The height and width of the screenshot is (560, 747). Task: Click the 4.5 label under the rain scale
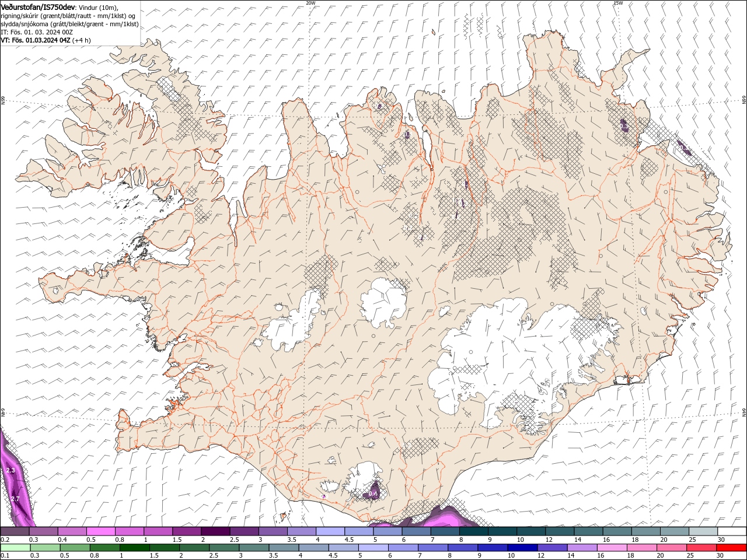[x=333, y=555]
